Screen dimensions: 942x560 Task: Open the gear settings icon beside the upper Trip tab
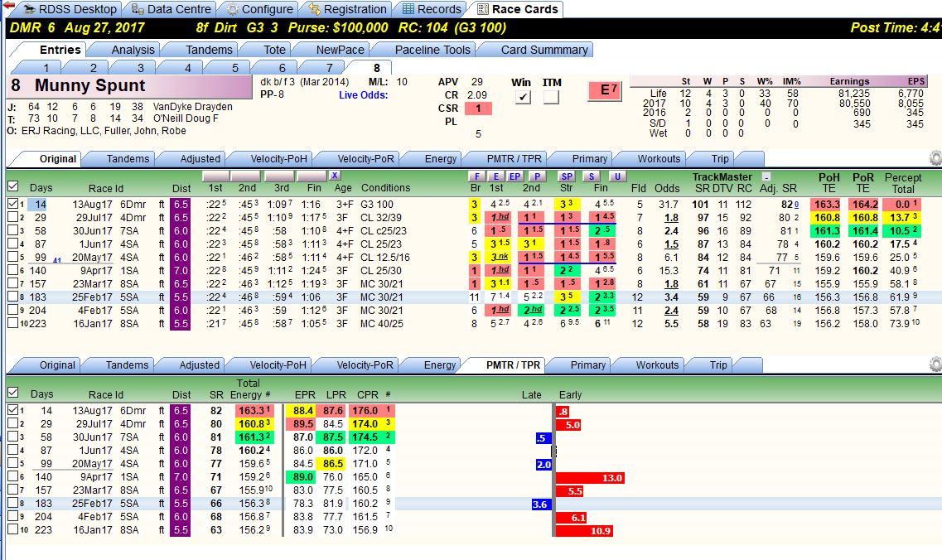[x=935, y=158]
